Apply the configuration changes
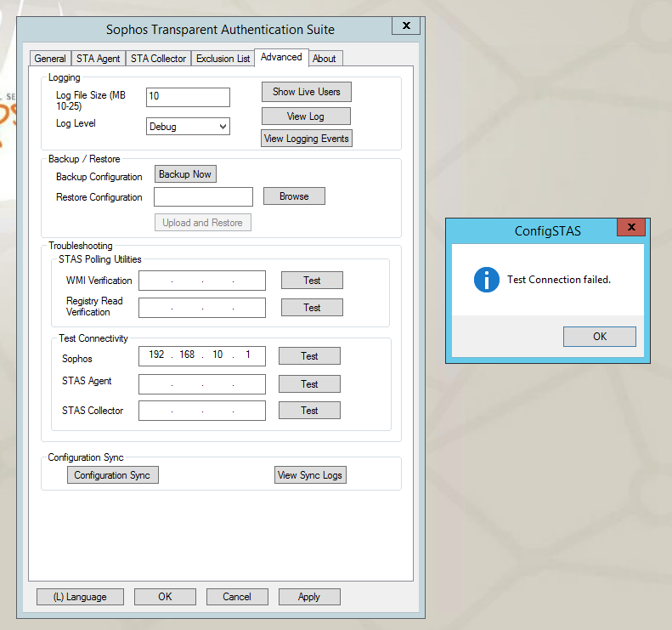Image resolution: width=672 pixels, height=630 pixels. tap(309, 597)
